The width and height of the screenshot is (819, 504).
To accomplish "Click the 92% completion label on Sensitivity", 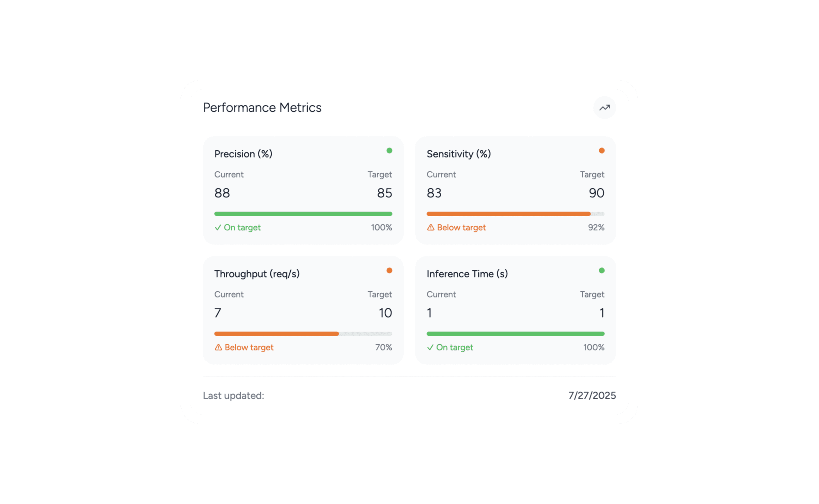I will [x=596, y=227].
